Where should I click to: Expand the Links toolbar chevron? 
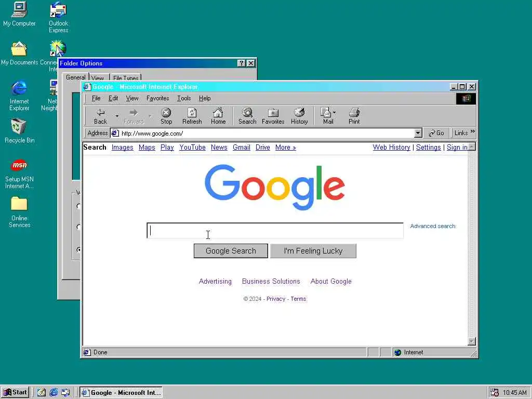[x=473, y=131]
